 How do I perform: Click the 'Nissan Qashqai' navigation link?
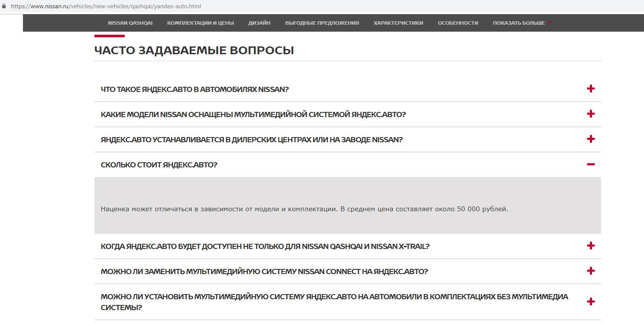pos(130,23)
